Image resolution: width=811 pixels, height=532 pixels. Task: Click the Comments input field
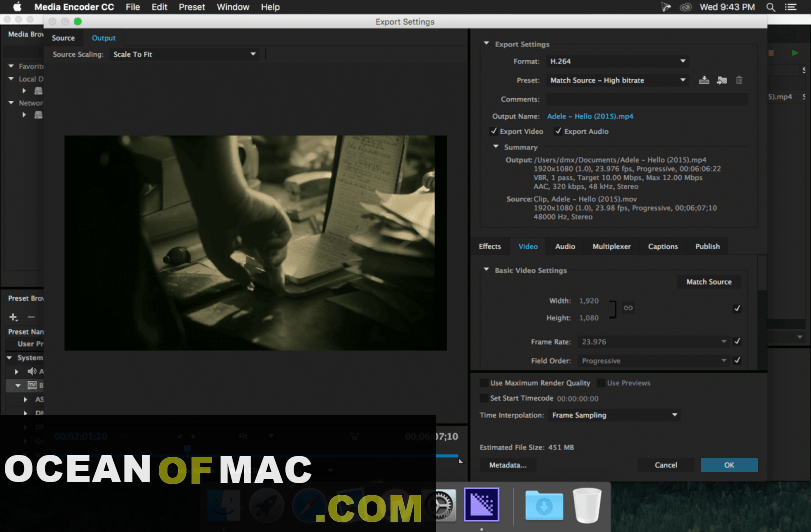(646, 99)
